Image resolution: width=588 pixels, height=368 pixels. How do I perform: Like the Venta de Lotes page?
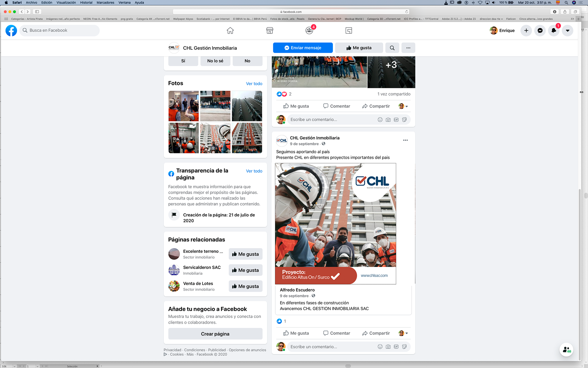246,286
